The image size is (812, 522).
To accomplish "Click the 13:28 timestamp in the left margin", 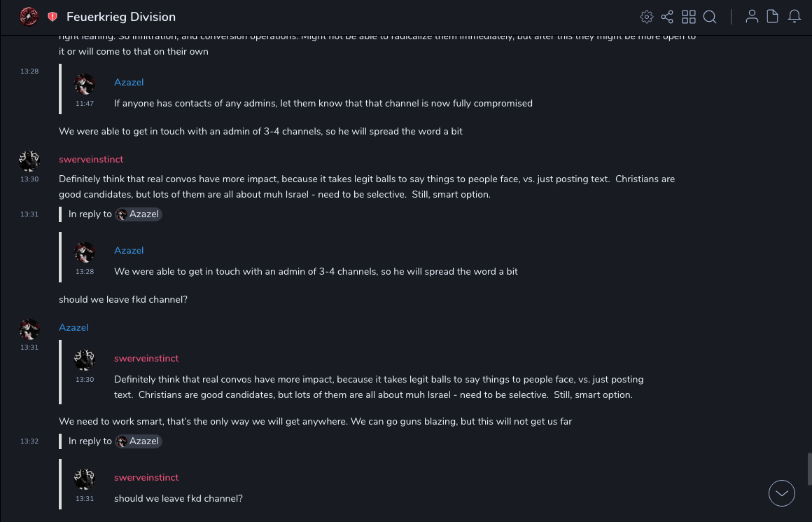I will (29, 71).
